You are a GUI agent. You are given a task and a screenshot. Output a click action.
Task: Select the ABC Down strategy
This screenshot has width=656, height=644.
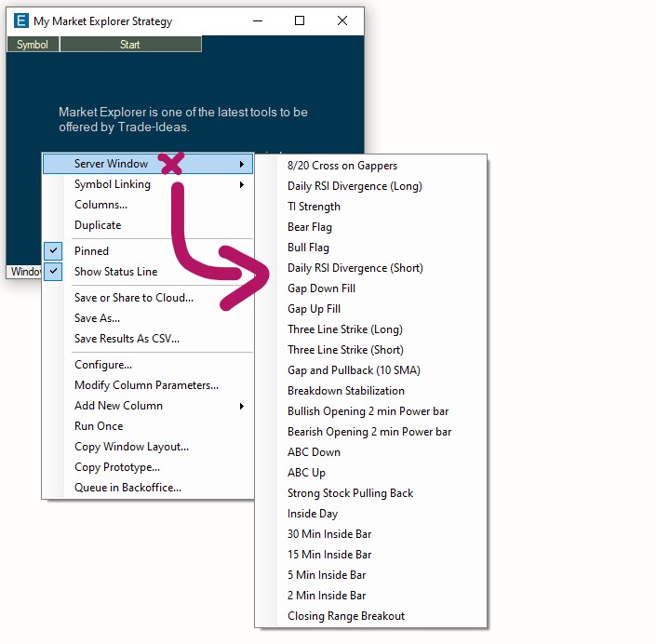click(x=314, y=452)
